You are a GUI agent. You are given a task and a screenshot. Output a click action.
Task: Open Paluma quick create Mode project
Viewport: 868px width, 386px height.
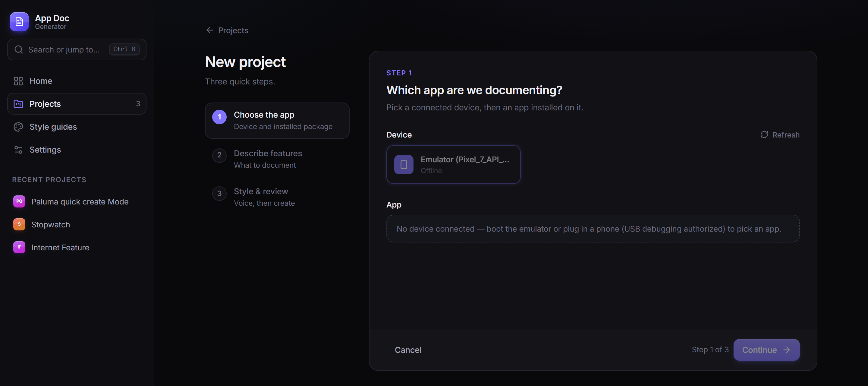[x=77, y=202]
